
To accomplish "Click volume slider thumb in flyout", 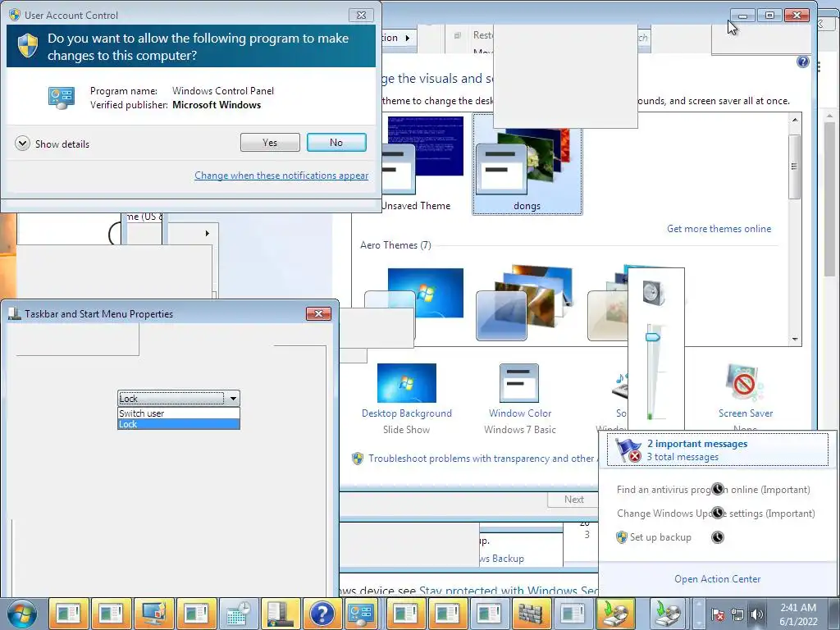I will (652, 337).
